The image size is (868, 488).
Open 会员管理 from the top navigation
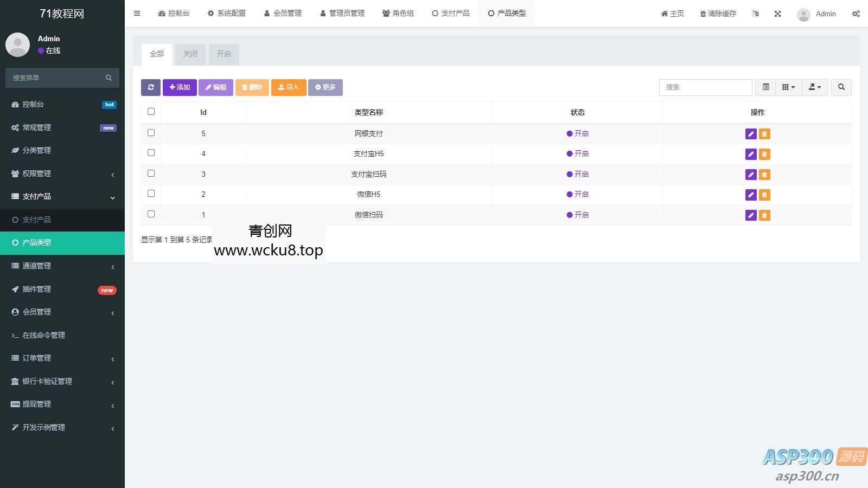(x=282, y=13)
